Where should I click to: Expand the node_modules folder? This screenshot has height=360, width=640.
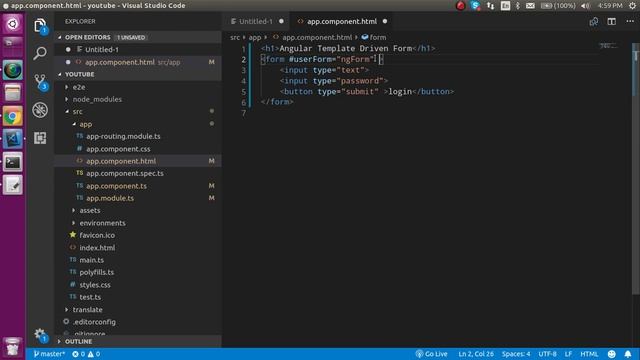(x=138, y=99)
